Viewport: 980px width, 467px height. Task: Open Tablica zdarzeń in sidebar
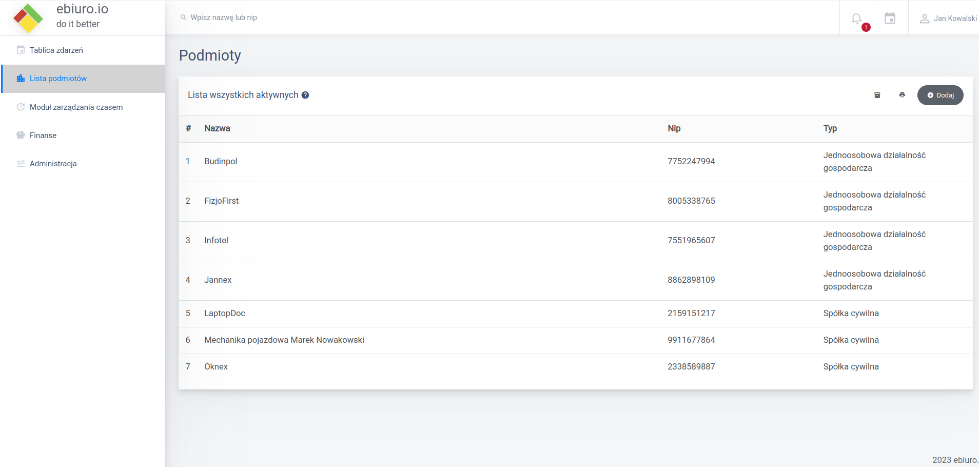(x=56, y=50)
